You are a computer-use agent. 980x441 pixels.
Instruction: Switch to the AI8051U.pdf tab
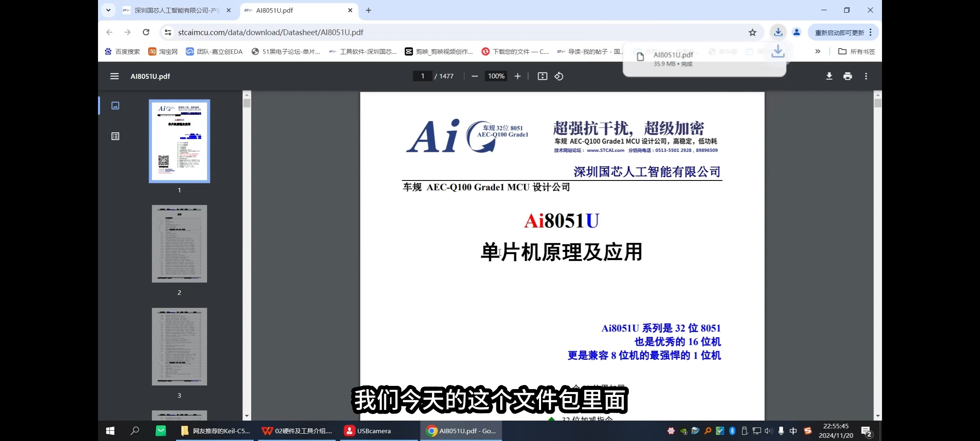299,10
